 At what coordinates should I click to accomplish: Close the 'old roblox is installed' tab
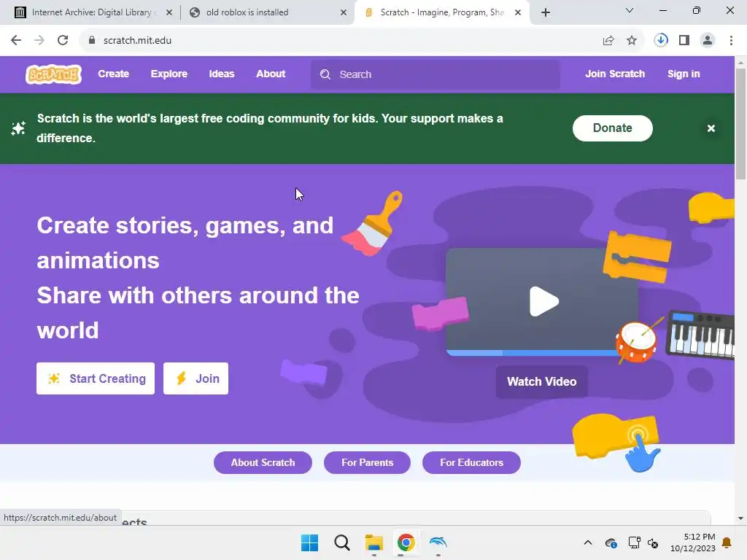pyautogui.click(x=344, y=13)
